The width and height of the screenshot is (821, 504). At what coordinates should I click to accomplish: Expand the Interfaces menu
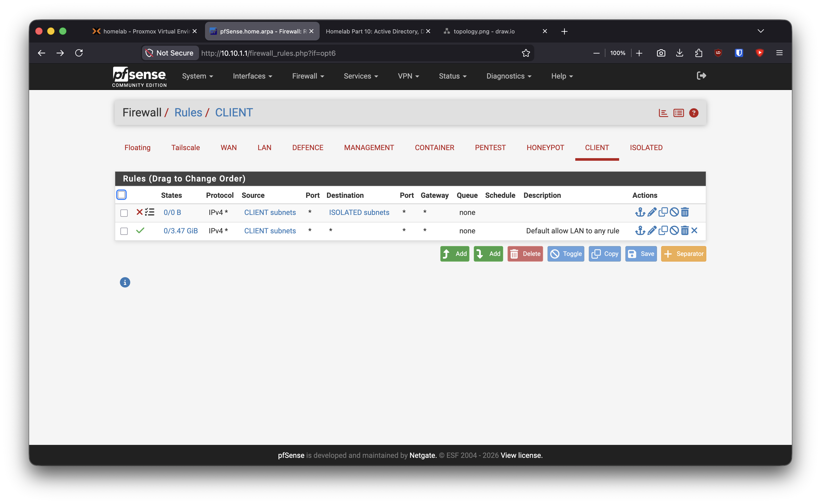tap(252, 76)
